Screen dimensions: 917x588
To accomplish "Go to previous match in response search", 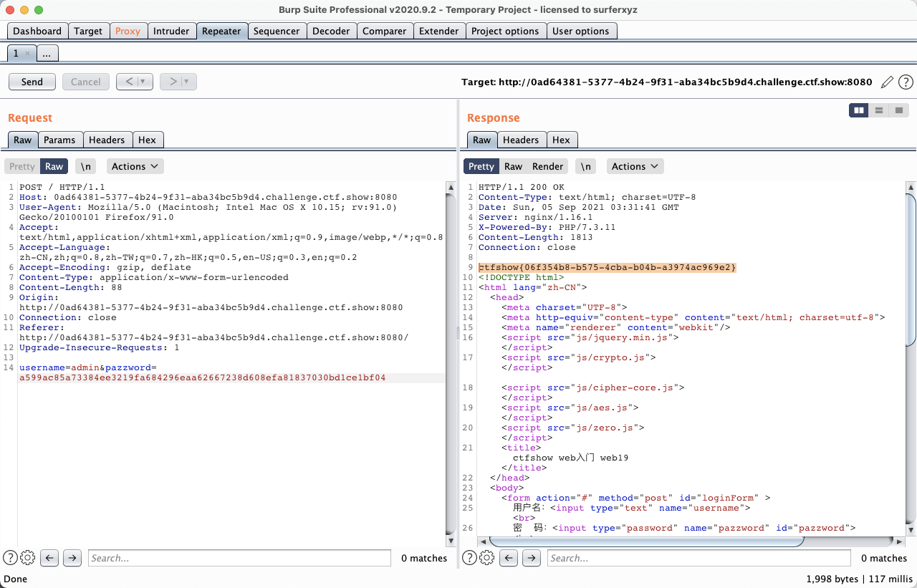I will (x=508, y=558).
